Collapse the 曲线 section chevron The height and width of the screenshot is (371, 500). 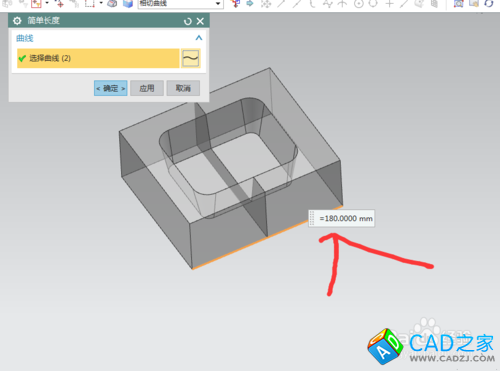[x=199, y=38]
